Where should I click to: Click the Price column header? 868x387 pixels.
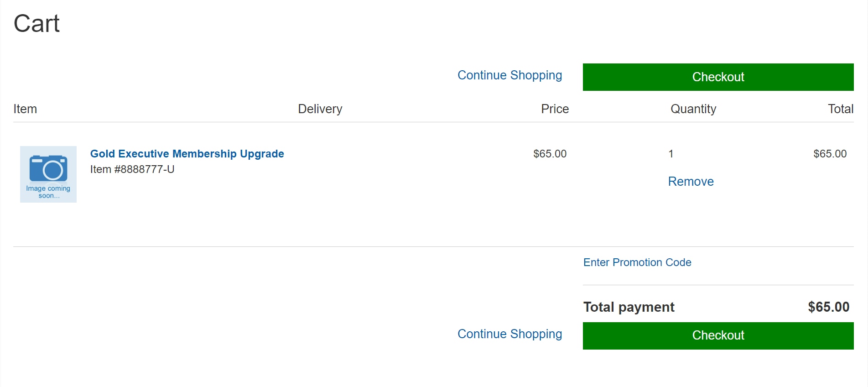click(555, 109)
